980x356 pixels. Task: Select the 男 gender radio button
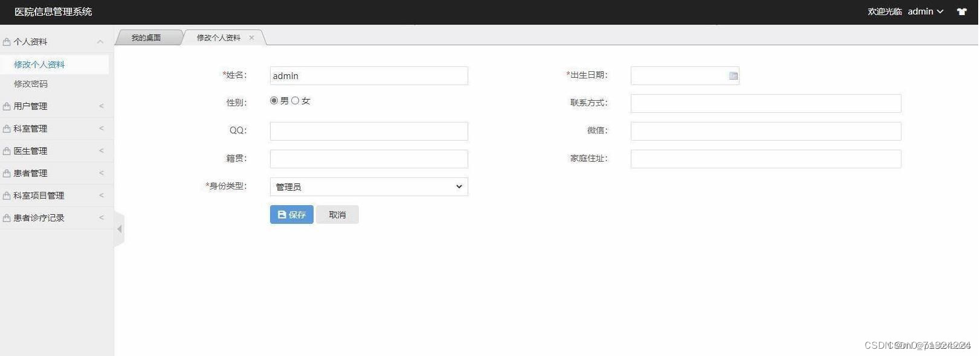click(x=274, y=100)
